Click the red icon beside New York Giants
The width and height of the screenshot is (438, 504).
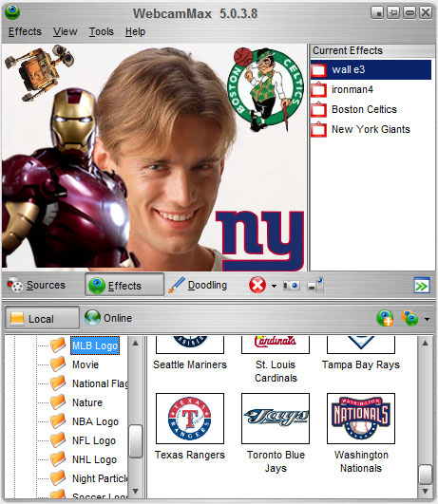coord(318,129)
